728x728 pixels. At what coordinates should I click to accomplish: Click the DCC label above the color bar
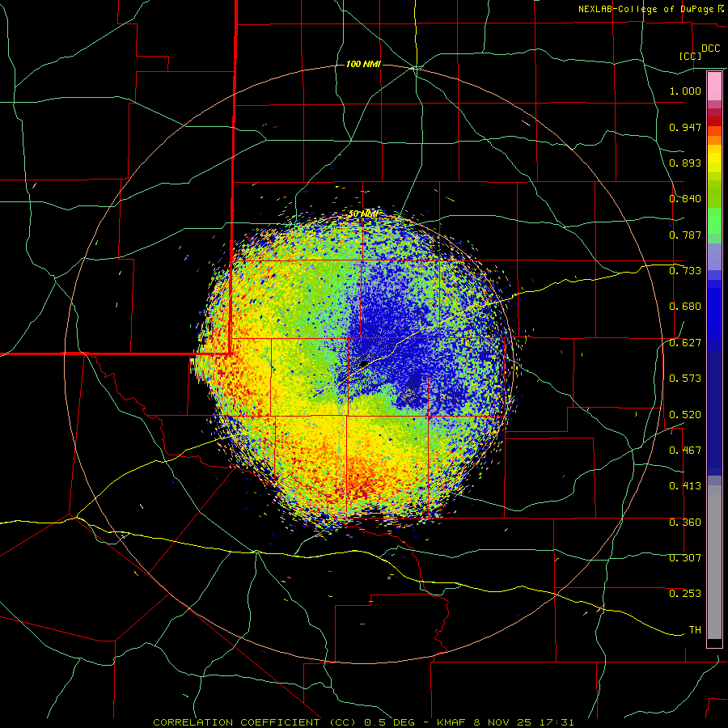(x=710, y=49)
